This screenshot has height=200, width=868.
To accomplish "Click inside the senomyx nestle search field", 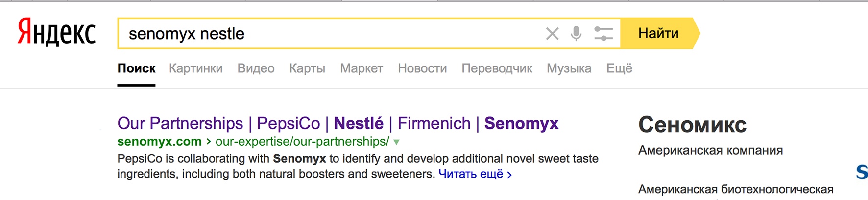I will tap(328, 33).
